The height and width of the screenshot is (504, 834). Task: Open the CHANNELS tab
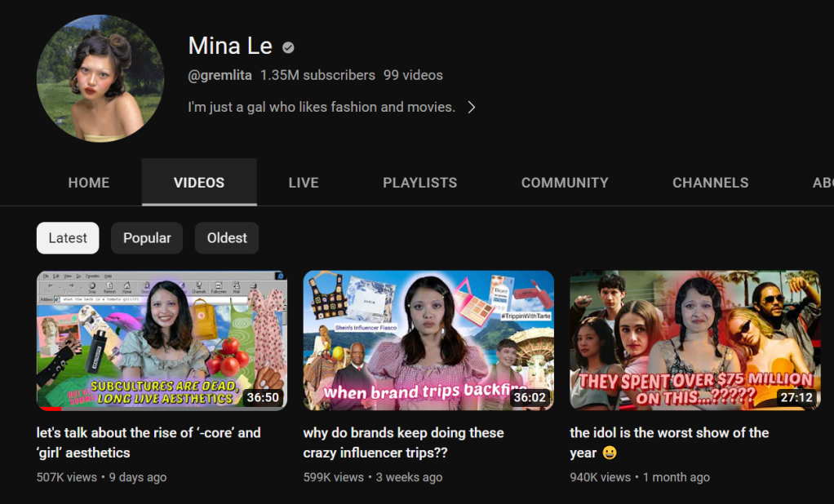tap(710, 183)
